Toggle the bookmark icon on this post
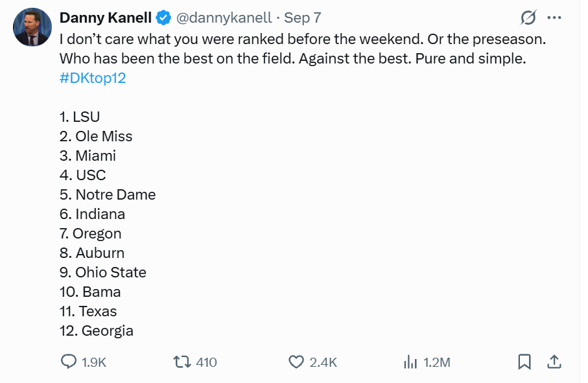The width and height of the screenshot is (588, 383). point(524,362)
